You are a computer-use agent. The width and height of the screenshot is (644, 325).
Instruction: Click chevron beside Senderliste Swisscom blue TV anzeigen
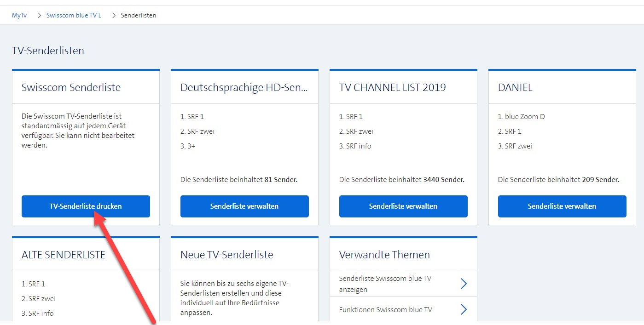coord(464,284)
